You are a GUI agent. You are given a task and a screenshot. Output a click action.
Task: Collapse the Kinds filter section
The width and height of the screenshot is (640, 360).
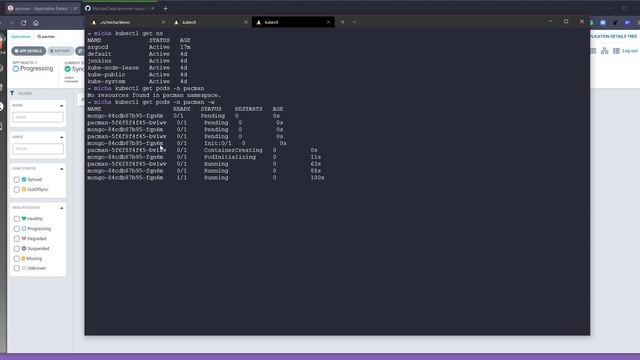point(62,137)
